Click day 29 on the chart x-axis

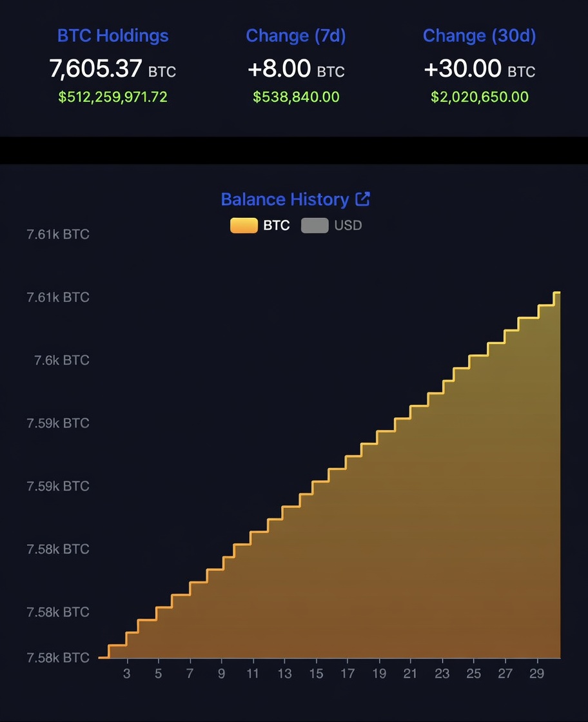click(537, 674)
